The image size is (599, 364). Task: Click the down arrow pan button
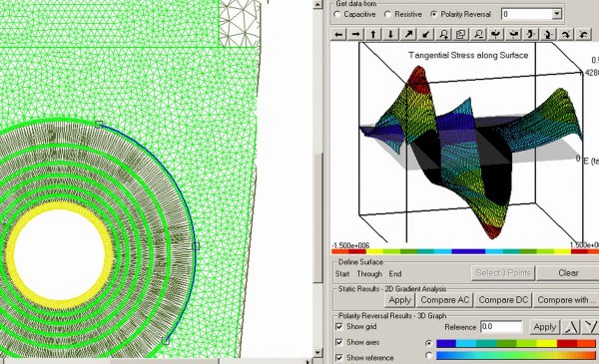pyautogui.click(x=390, y=34)
